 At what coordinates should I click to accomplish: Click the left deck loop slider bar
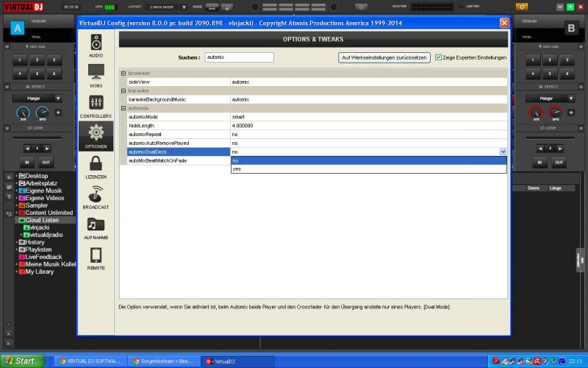click(x=37, y=138)
